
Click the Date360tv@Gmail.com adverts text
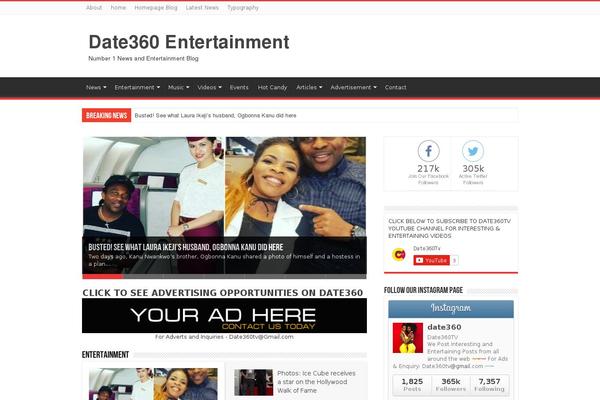click(x=224, y=337)
